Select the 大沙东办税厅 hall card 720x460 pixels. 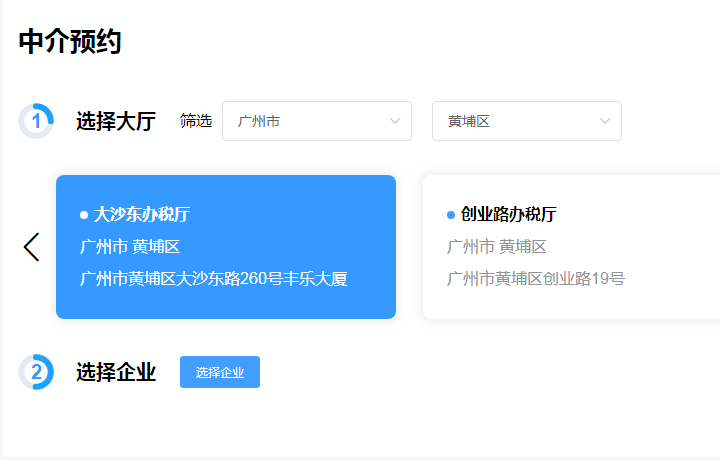point(226,247)
